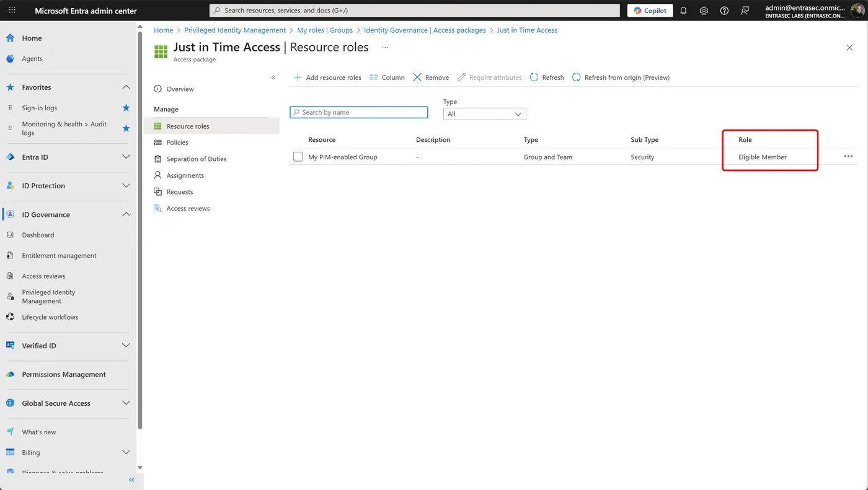This screenshot has height=490, width=868.
Task: Collapse the ID Governance section
Action: (x=126, y=214)
